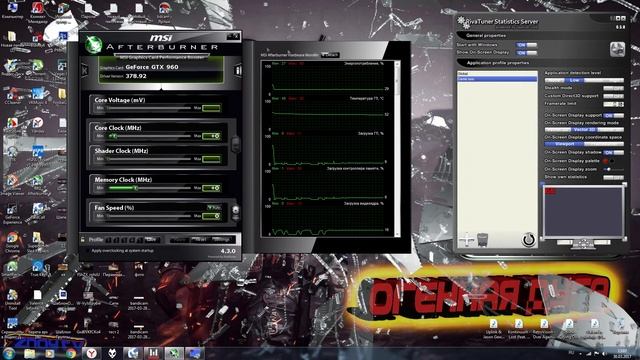Screen dimensions: 640x360
Task: Open the Windows Start orb
Action: [x=9, y=353]
